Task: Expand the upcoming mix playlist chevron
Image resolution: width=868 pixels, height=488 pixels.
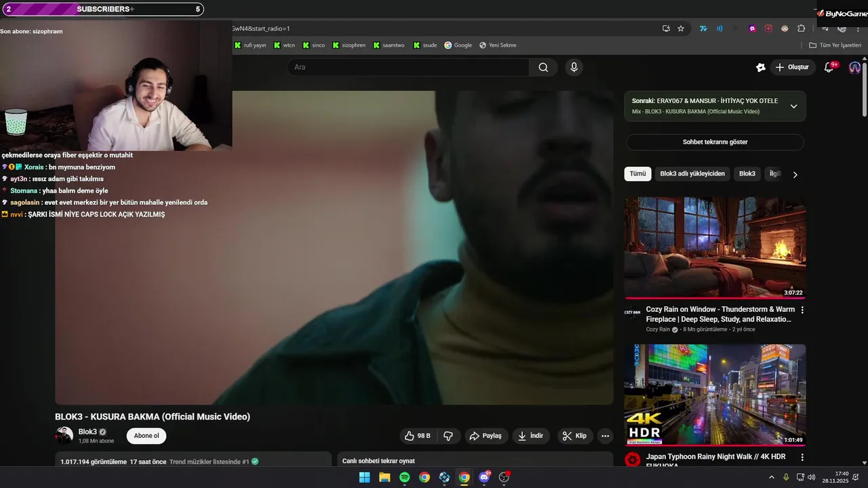Action: click(x=793, y=106)
